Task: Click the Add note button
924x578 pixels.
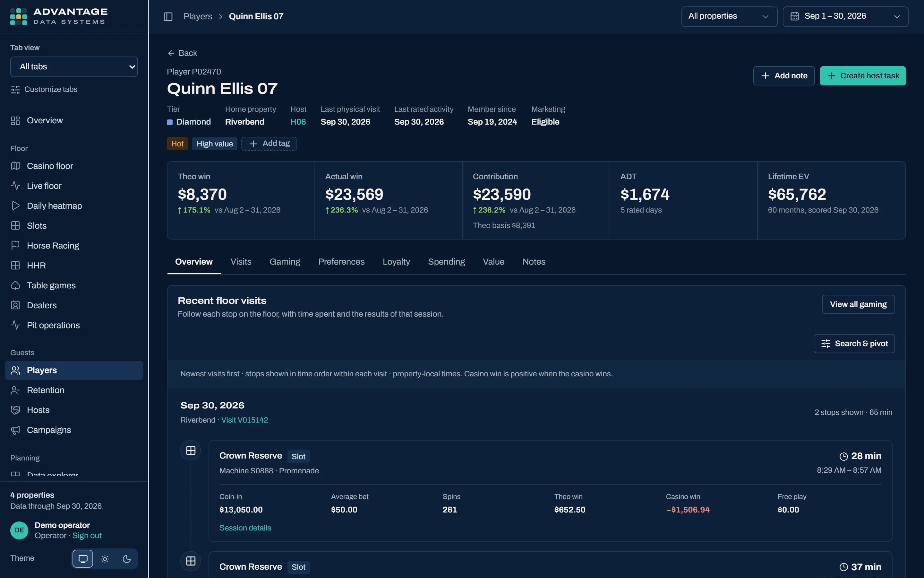Action: point(784,76)
